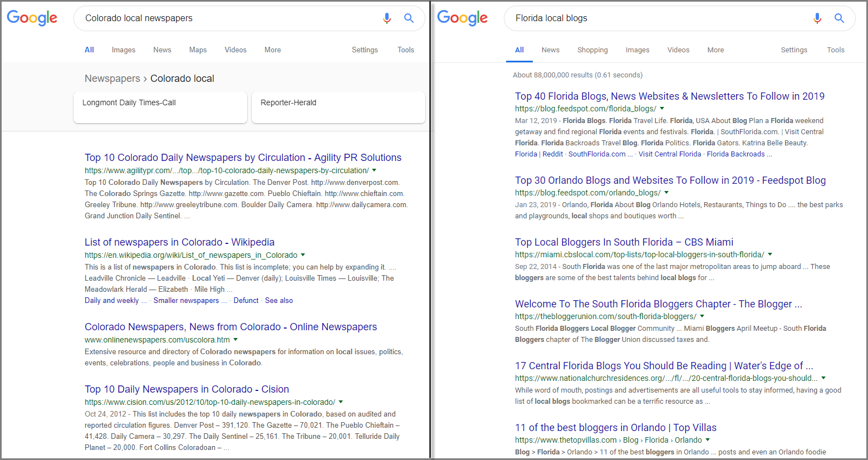Click magnifier search button for Florida query

pos(840,18)
